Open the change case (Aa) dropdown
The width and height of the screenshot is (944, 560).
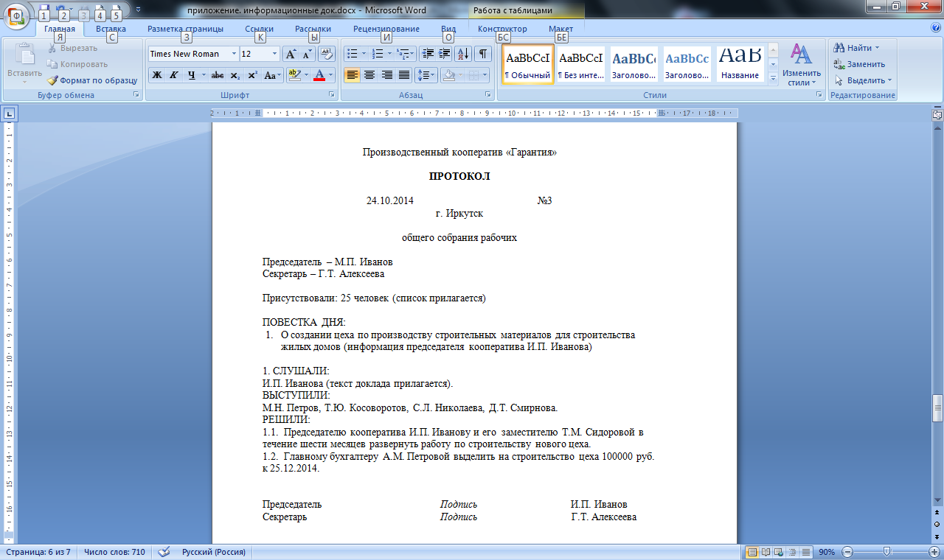(273, 75)
